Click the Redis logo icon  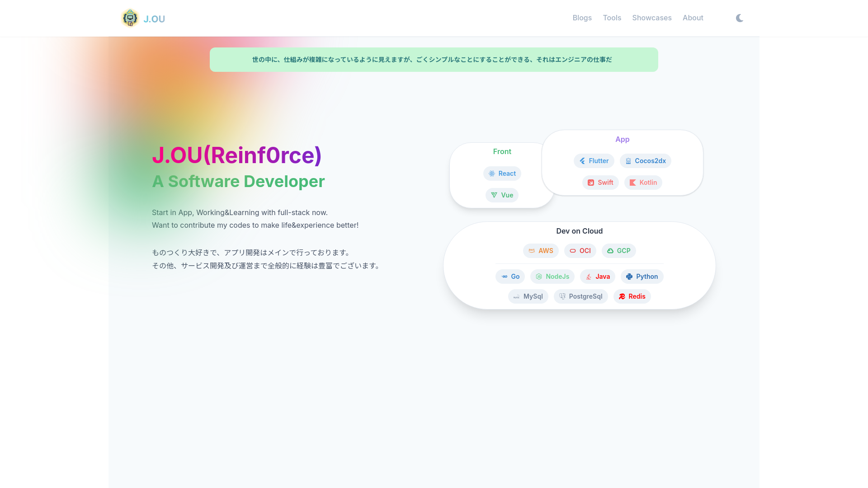pyautogui.click(x=622, y=296)
